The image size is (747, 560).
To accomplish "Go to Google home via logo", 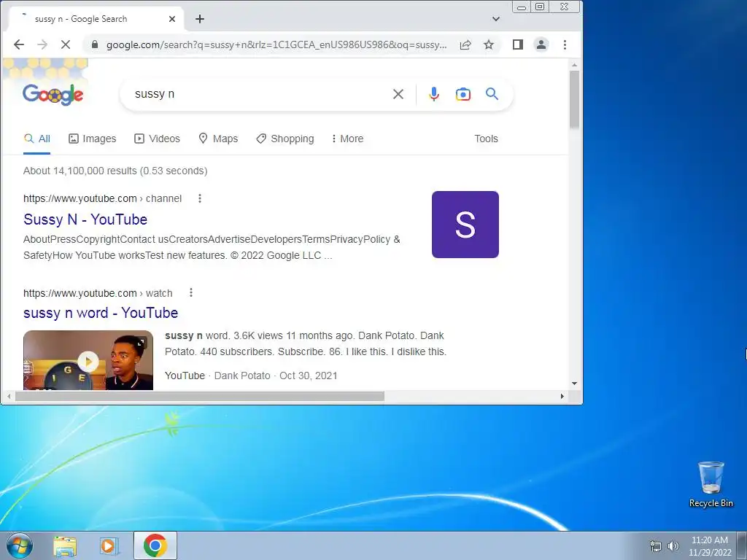I will [x=53, y=94].
